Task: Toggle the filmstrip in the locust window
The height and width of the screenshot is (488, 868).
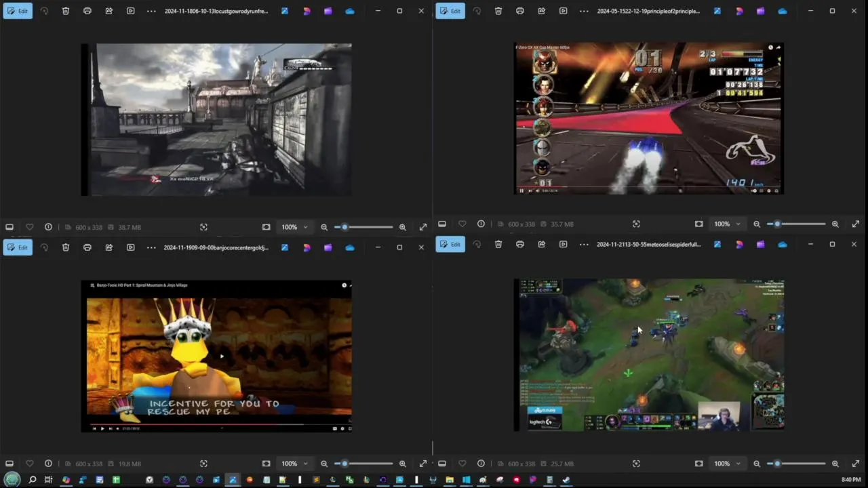Action: [x=9, y=227]
